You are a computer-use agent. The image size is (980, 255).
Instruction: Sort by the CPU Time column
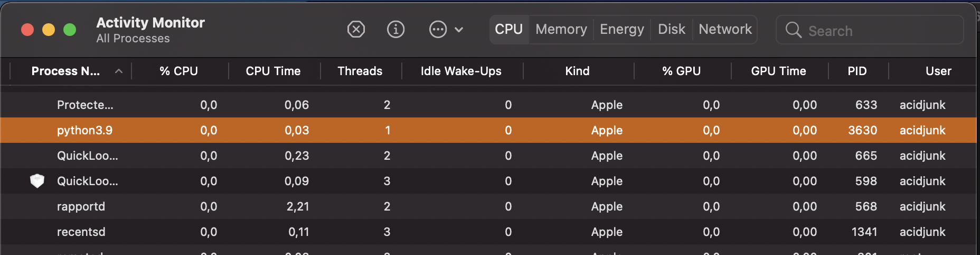coord(273,71)
